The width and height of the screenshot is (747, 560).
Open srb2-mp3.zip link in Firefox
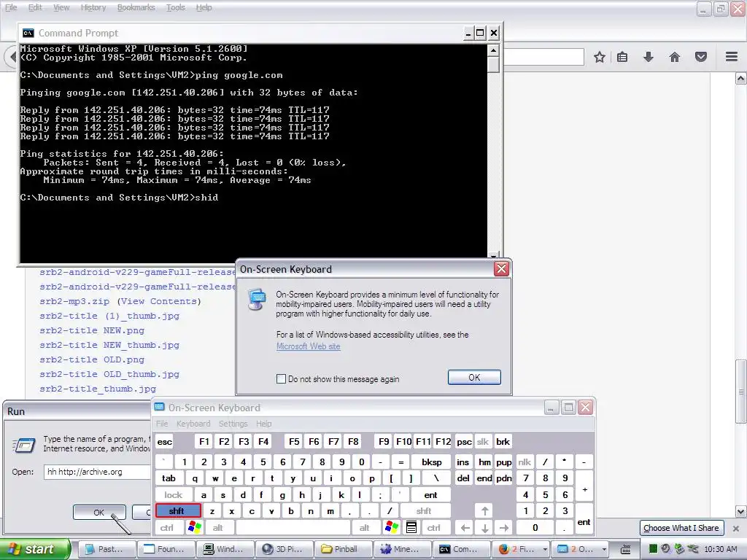(x=74, y=301)
